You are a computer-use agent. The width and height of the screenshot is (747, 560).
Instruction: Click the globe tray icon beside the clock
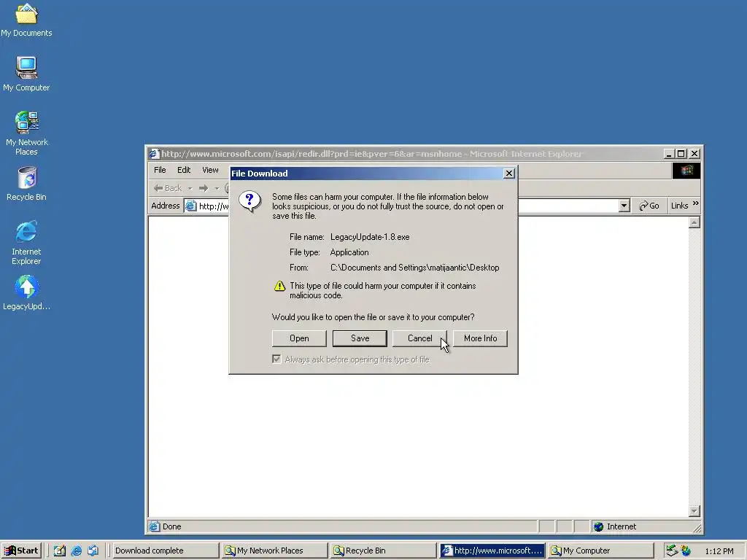click(x=686, y=551)
